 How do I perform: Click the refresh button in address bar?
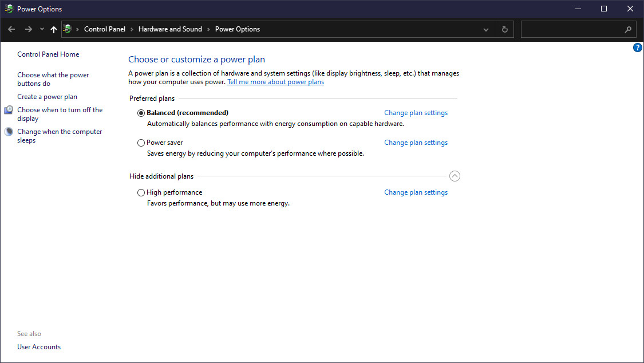tap(504, 29)
